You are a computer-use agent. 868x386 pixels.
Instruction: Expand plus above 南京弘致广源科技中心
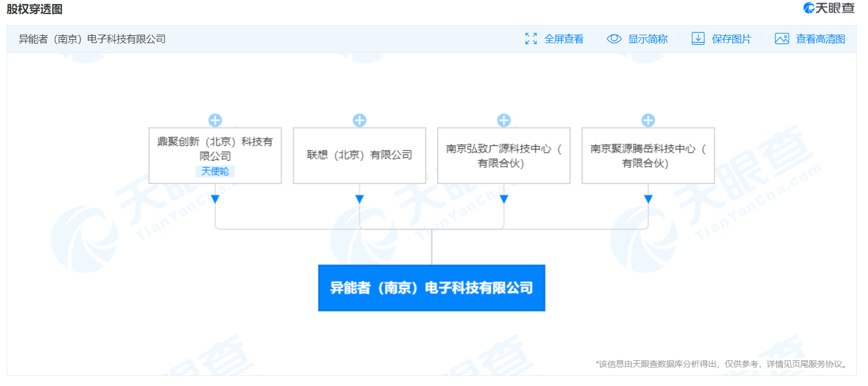pyautogui.click(x=504, y=120)
